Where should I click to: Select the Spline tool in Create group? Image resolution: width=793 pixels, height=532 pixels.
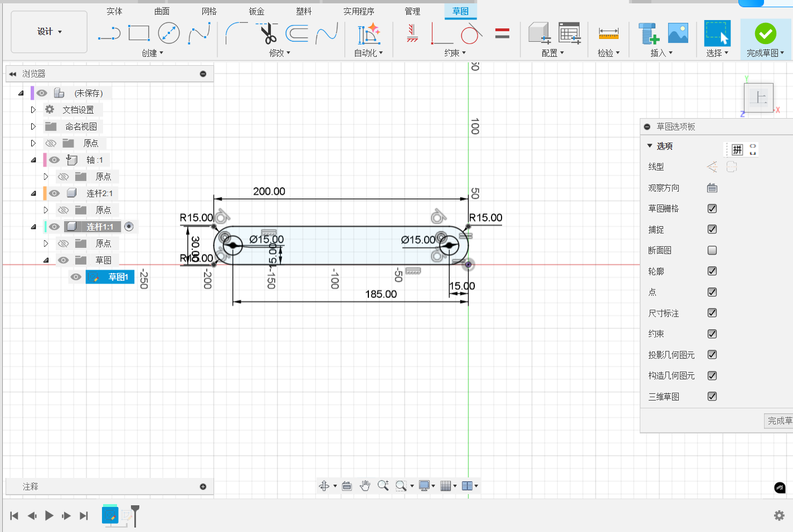199,33
